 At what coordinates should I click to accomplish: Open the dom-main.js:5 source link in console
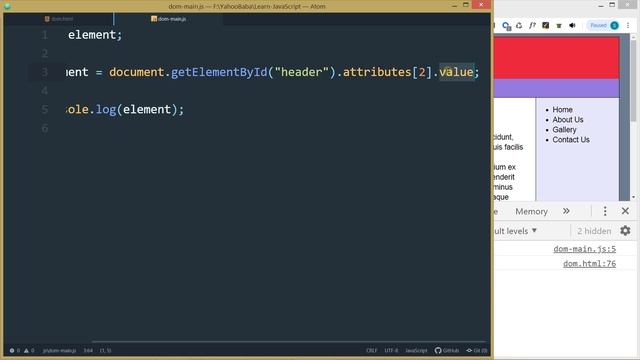[x=584, y=249]
